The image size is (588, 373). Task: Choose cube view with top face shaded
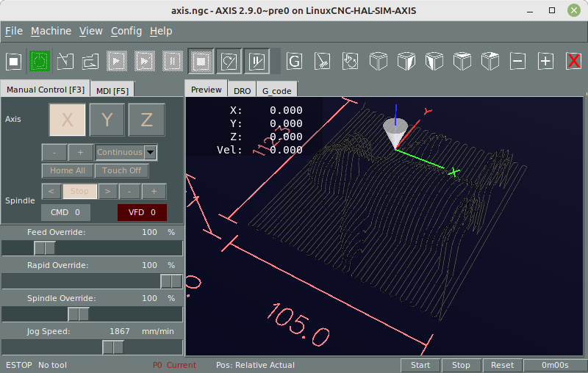[462, 61]
